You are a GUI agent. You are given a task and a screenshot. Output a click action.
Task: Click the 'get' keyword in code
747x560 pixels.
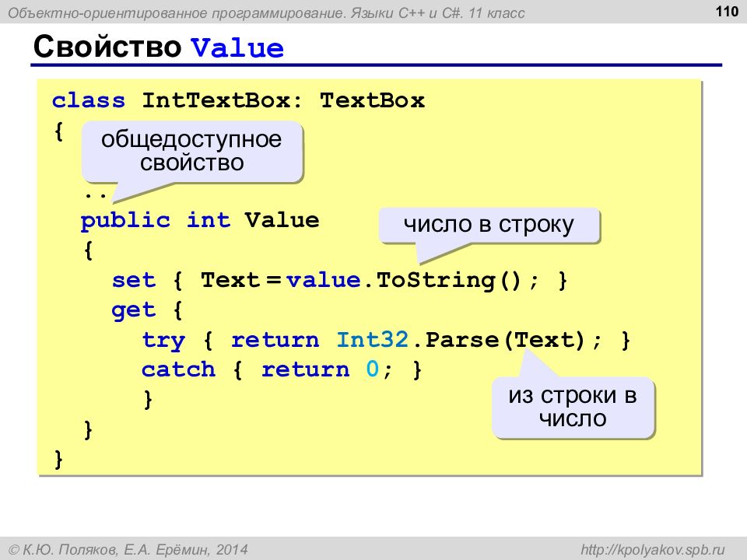point(133,310)
